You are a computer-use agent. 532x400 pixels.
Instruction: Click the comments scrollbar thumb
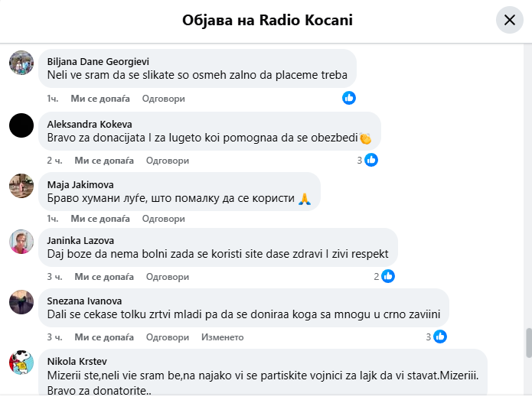click(527, 343)
